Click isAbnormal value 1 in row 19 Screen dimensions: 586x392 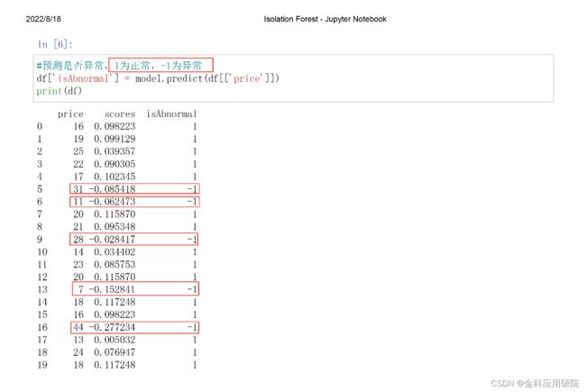195,365
